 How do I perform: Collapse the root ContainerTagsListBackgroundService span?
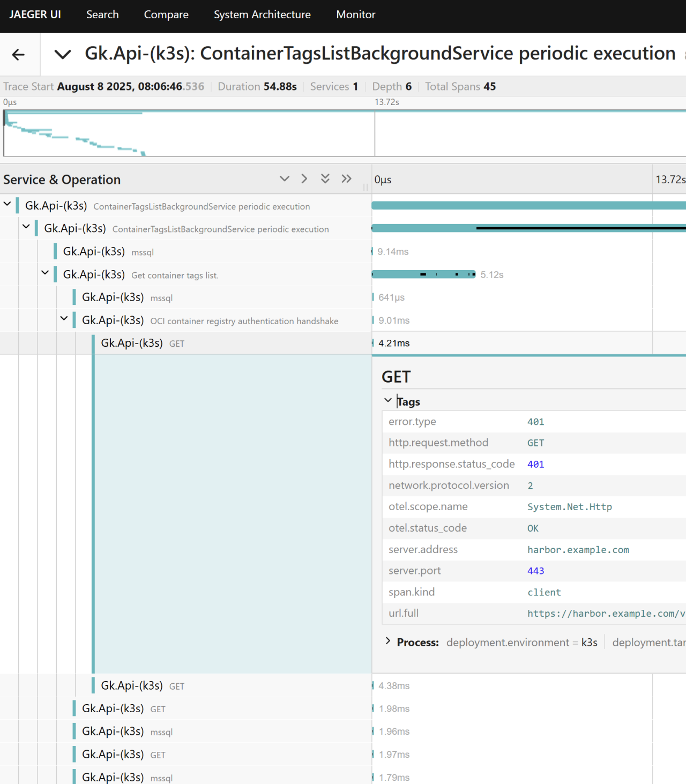8,204
